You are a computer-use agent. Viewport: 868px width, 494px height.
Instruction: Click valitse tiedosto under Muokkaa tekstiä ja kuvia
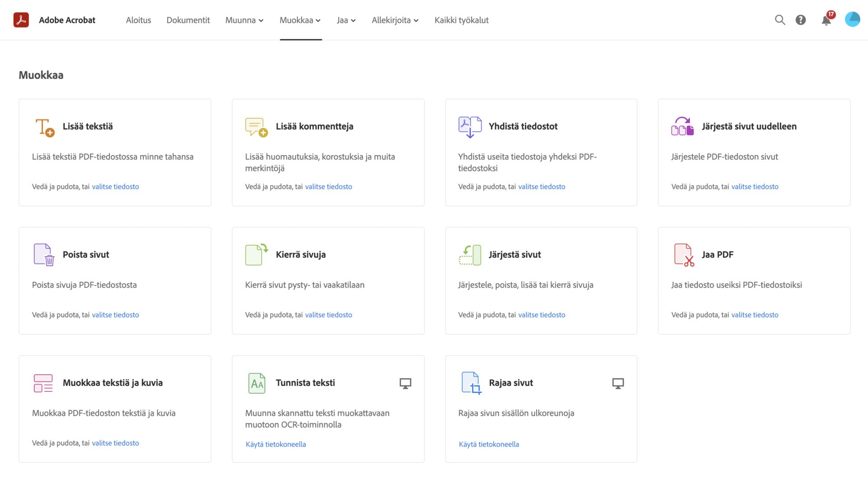115,443
